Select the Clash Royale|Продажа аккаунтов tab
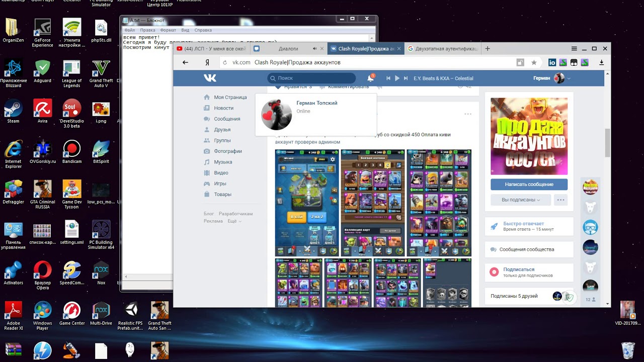 pyautogui.click(x=366, y=49)
